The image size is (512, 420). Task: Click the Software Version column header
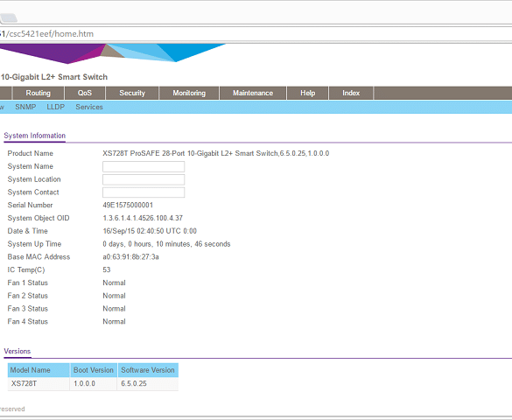[148, 370]
